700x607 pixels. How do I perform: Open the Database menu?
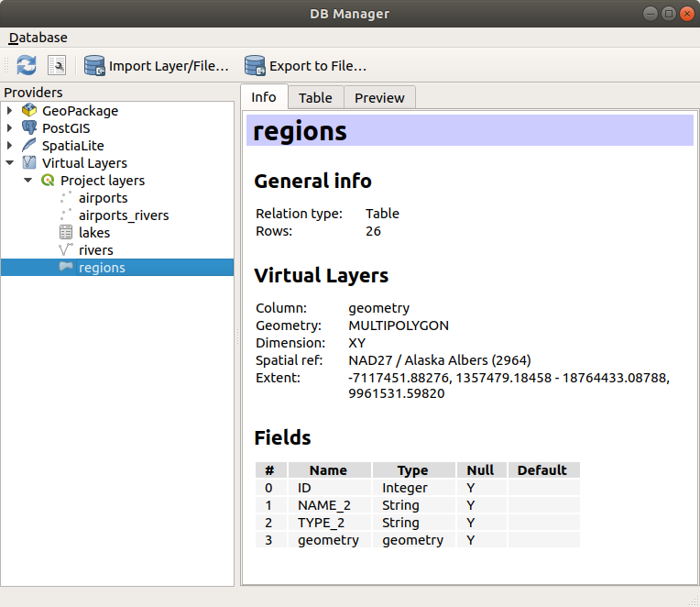[38, 38]
